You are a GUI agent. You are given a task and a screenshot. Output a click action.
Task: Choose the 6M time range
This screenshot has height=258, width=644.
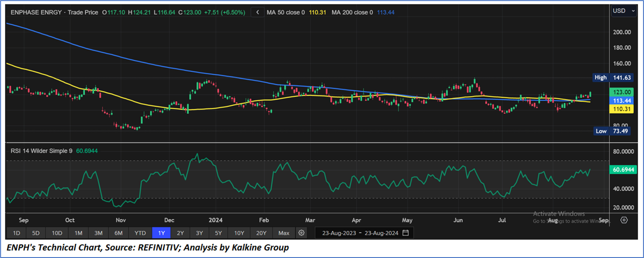click(x=118, y=233)
